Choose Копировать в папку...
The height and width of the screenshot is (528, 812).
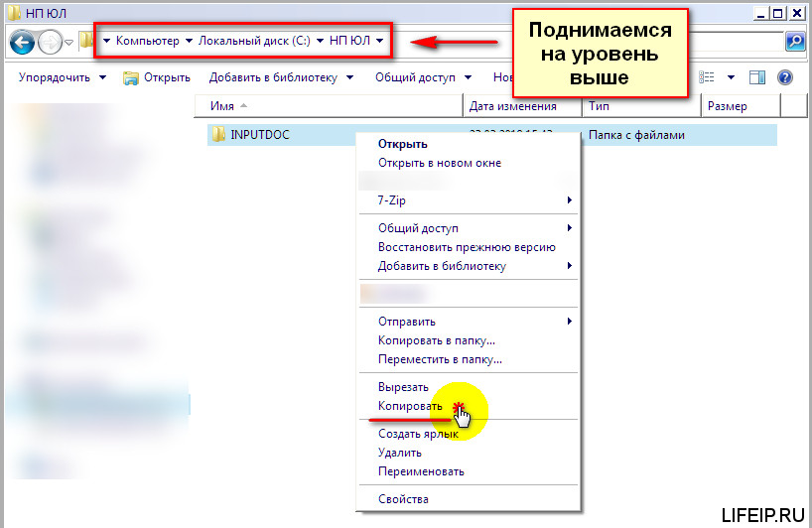tap(468, 340)
